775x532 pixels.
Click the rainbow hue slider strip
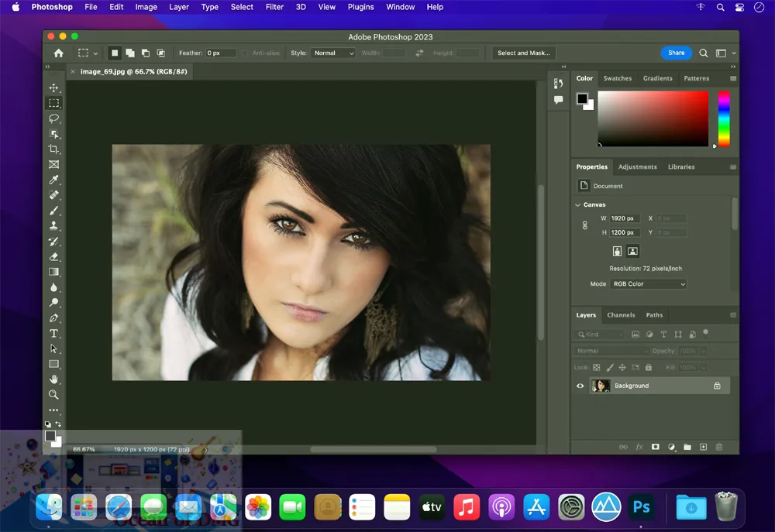(x=723, y=118)
